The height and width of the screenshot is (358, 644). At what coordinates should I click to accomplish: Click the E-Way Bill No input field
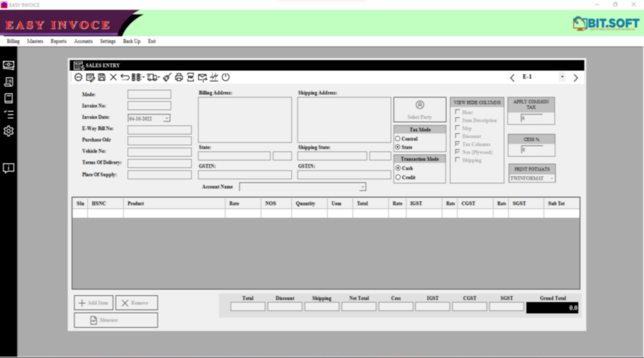160,130
